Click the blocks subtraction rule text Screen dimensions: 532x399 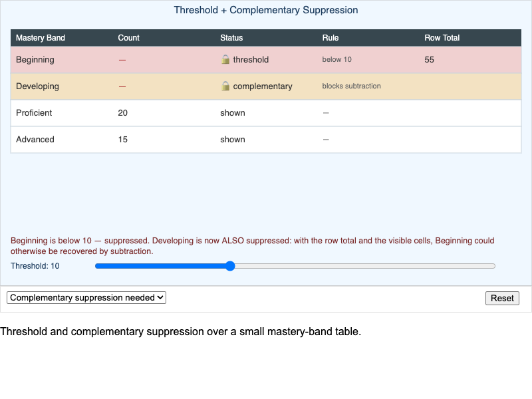pos(352,86)
